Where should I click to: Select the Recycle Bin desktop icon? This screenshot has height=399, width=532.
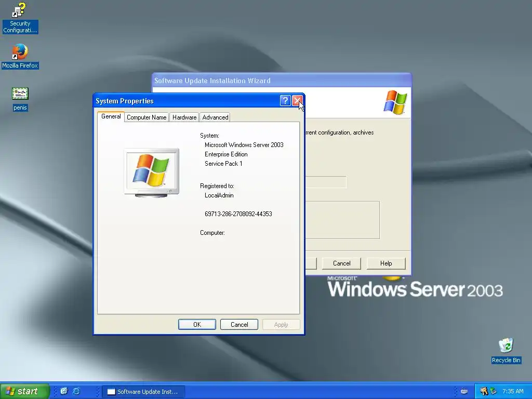pos(506,351)
